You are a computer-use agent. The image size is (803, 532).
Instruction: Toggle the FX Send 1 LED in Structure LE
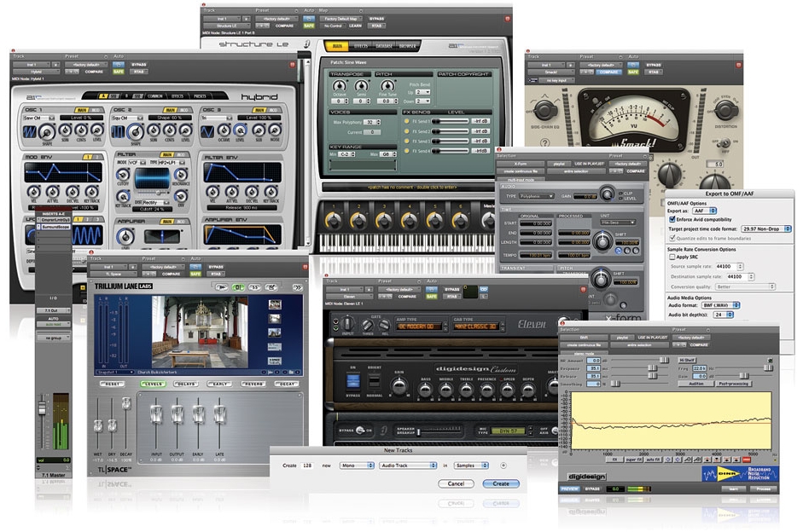point(407,121)
